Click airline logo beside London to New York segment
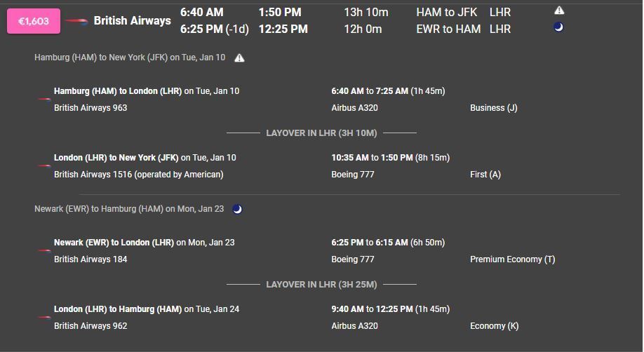 pyautogui.click(x=44, y=166)
